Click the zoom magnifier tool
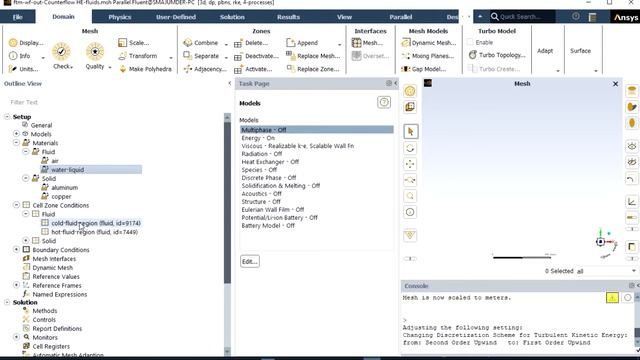The height and width of the screenshot is (360, 640). point(410,196)
